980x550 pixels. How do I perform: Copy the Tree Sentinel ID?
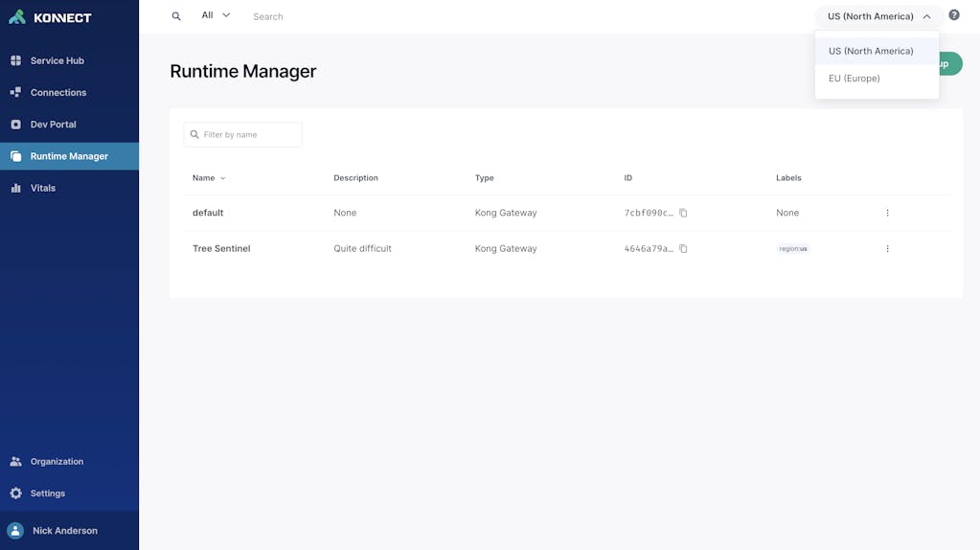[684, 249]
